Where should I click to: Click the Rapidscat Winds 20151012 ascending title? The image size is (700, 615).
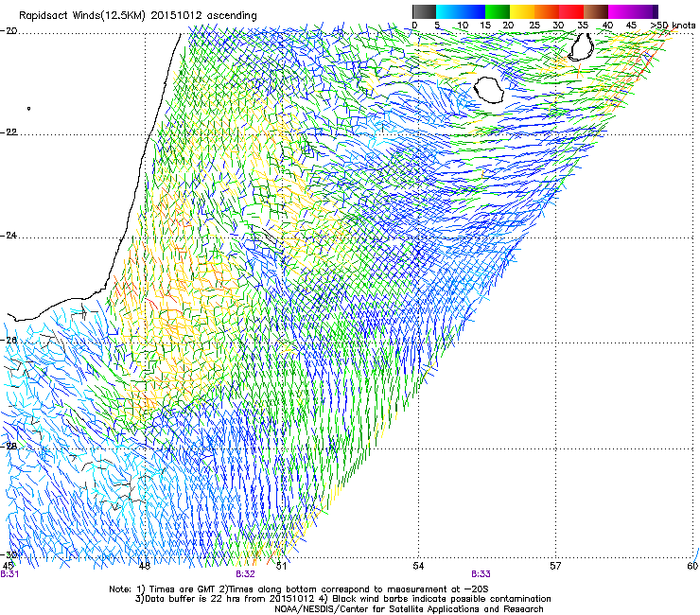[138, 16]
